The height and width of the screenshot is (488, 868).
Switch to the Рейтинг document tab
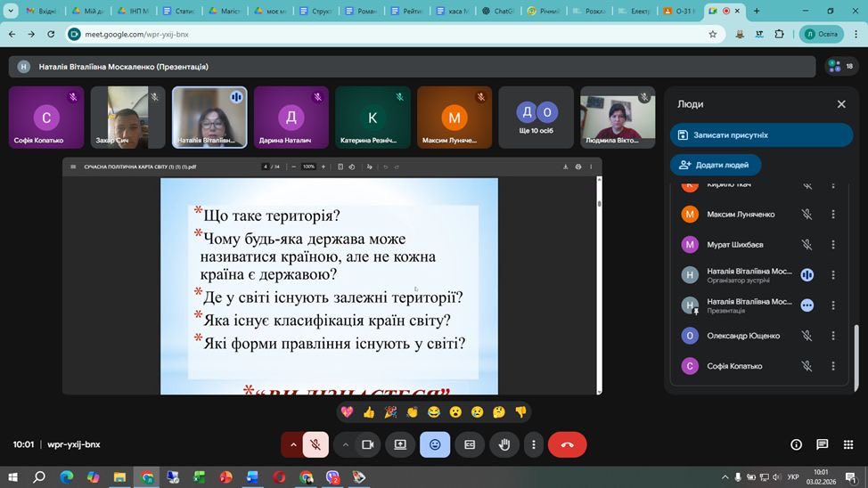point(406,11)
